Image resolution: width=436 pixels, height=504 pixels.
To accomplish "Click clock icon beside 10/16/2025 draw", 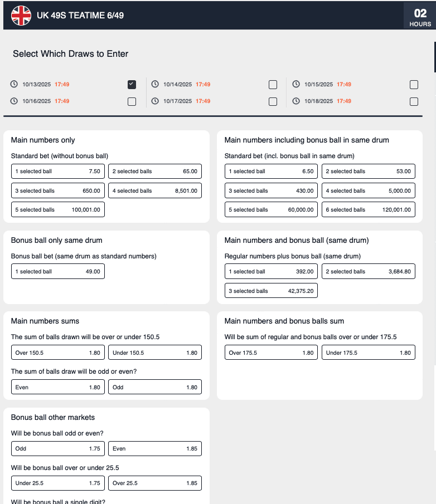I will point(14,101).
